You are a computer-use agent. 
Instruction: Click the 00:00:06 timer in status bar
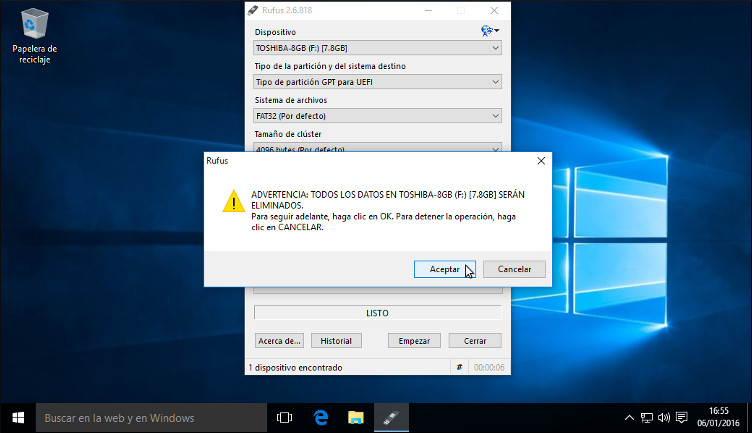pos(489,367)
